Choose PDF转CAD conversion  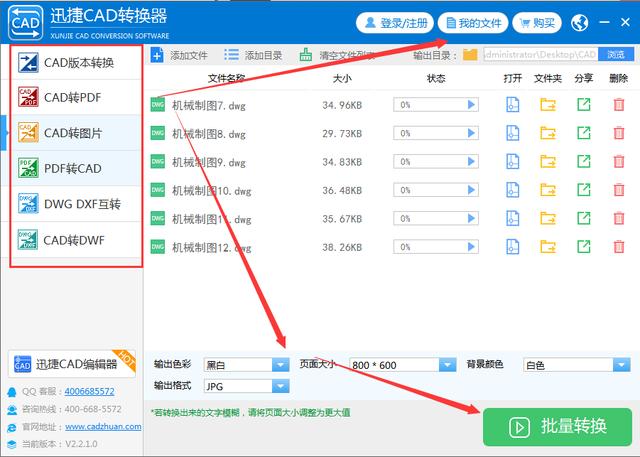tap(76, 169)
